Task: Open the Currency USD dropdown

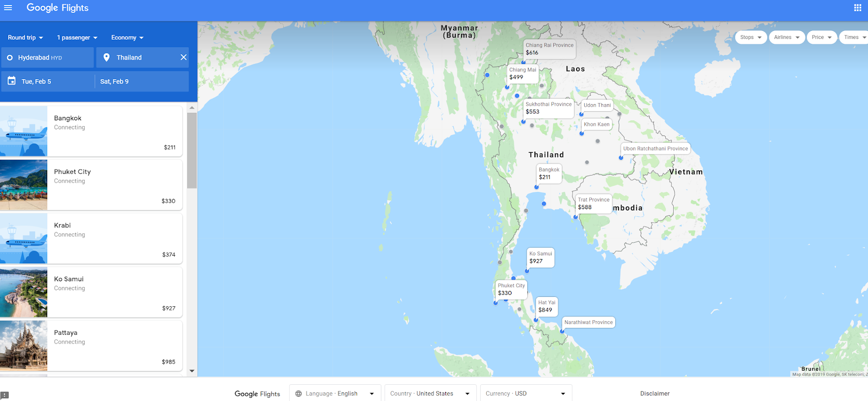Action: (526, 393)
